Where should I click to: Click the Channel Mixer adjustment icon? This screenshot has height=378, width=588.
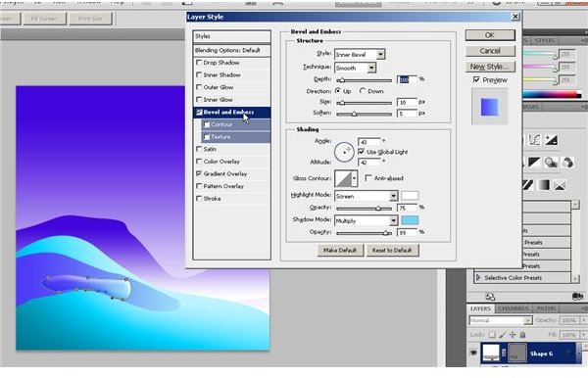click(567, 163)
